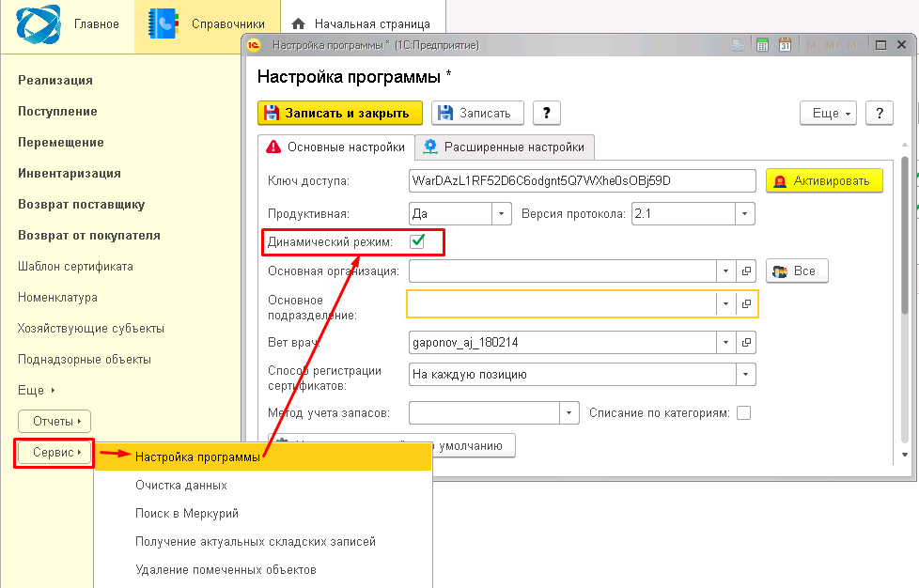919x588 pixels.
Task: Open Номенклатура in the sidebar
Action: (x=57, y=298)
